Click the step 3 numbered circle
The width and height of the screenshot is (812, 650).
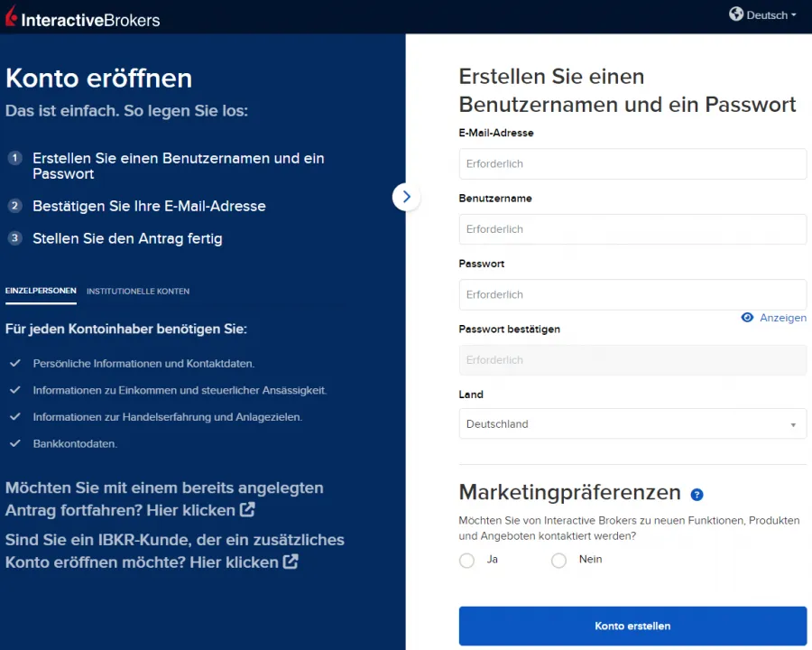(14, 238)
